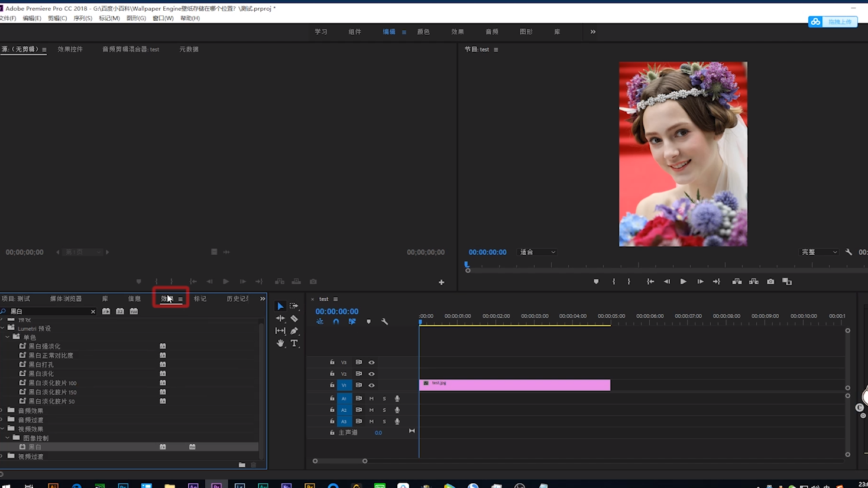Viewport: 868px width, 488px height.
Task: Click the Lift button in Program monitor
Action: [x=737, y=282]
